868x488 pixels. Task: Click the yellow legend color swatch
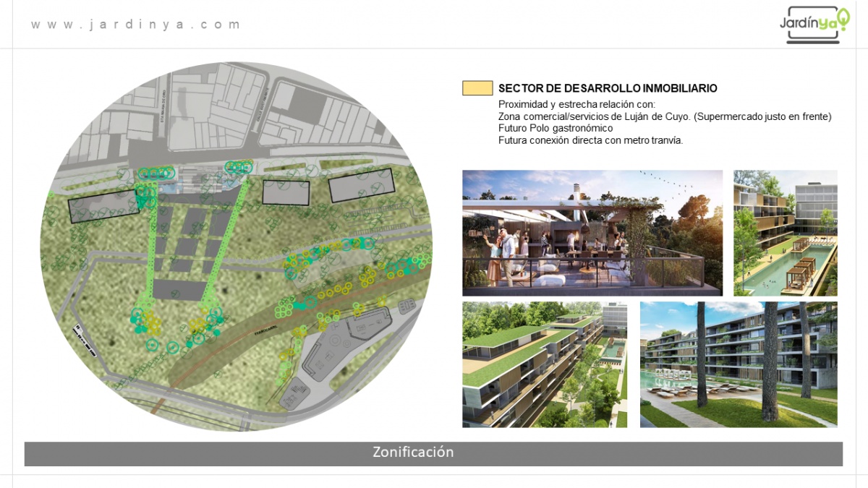point(477,88)
